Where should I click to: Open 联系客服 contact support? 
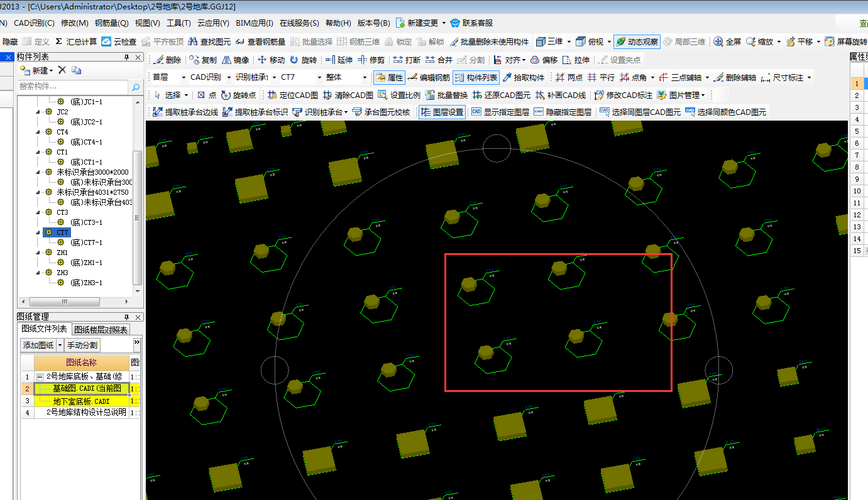471,23
